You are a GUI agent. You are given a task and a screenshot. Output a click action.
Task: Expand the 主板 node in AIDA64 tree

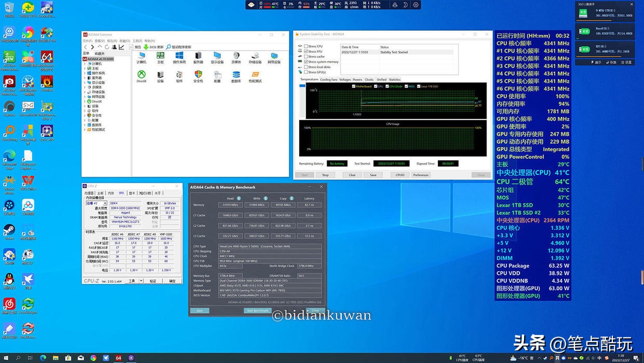click(85, 68)
